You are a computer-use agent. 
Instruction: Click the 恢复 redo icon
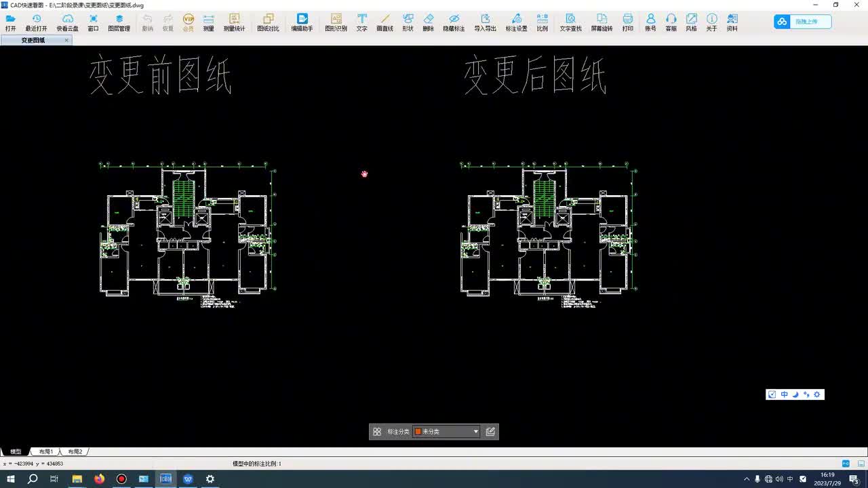pyautogui.click(x=168, y=22)
